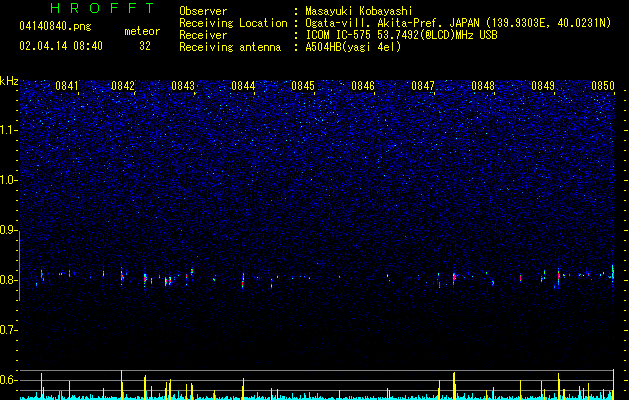Click the 0848 time marker
The width and height of the screenshot is (629, 400).
coord(483,86)
